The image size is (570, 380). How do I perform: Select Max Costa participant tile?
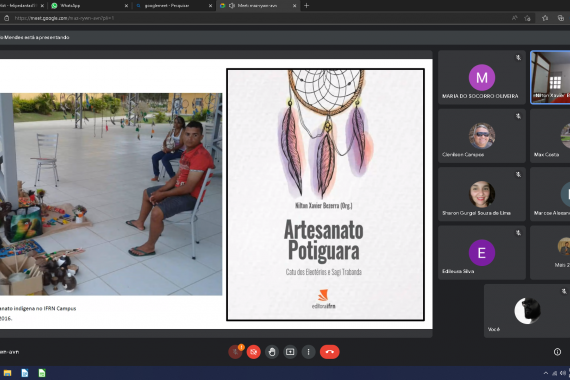550,136
